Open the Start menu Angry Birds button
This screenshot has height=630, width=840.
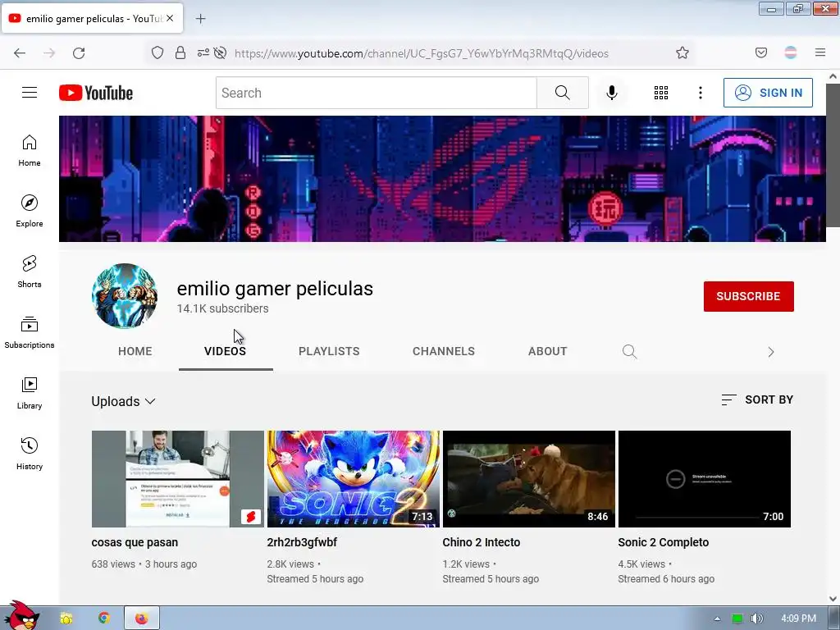click(x=21, y=616)
